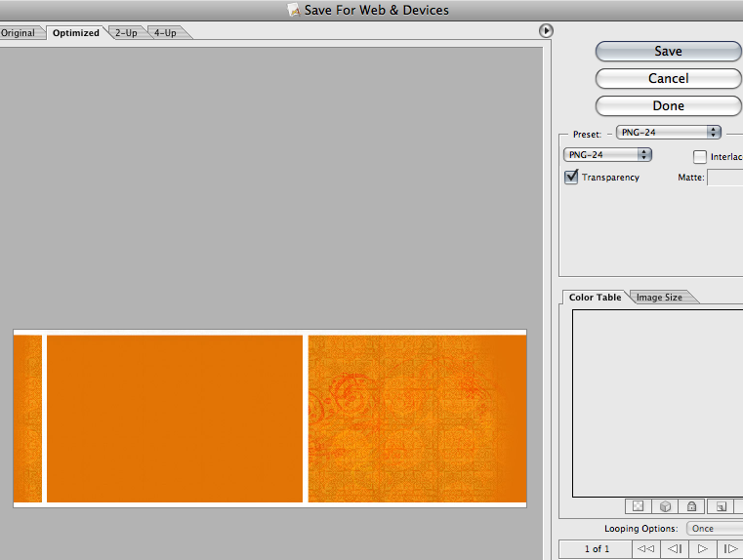Click the Save For Web title icon
The height and width of the screenshot is (560, 743).
pyautogui.click(x=294, y=10)
